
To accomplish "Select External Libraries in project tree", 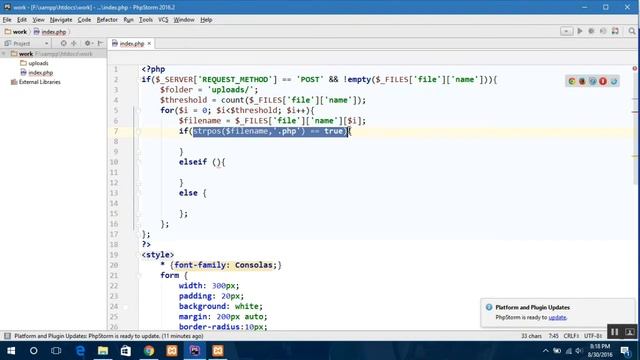I will tap(39, 82).
